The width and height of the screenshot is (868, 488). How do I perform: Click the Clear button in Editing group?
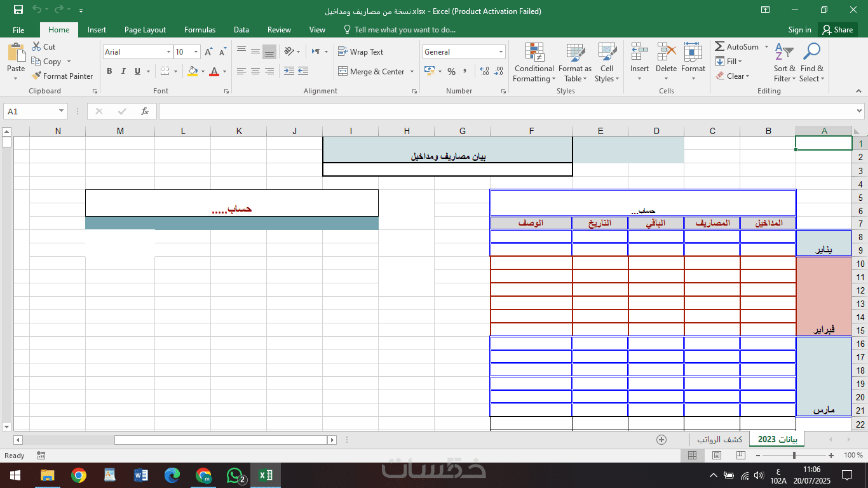[733, 76]
